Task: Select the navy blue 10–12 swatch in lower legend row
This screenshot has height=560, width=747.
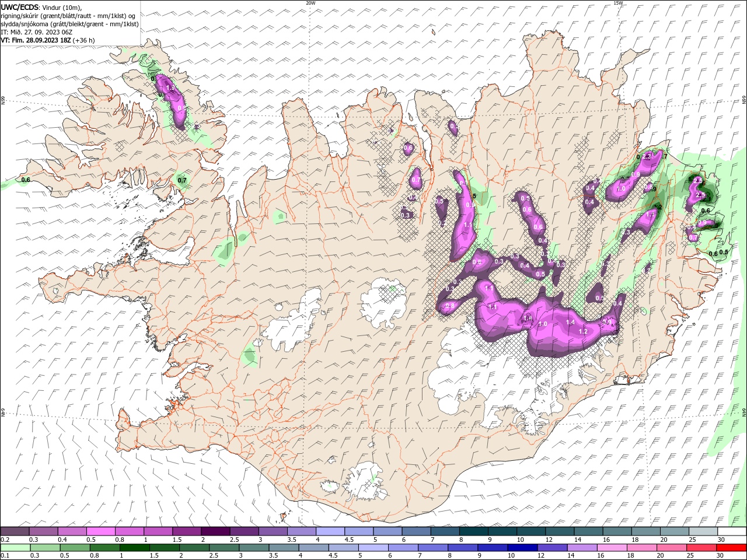Action: pos(523,548)
